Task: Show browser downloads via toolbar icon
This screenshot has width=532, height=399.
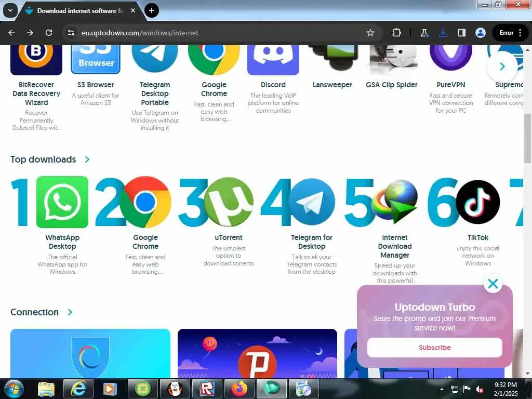Action: [443, 33]
